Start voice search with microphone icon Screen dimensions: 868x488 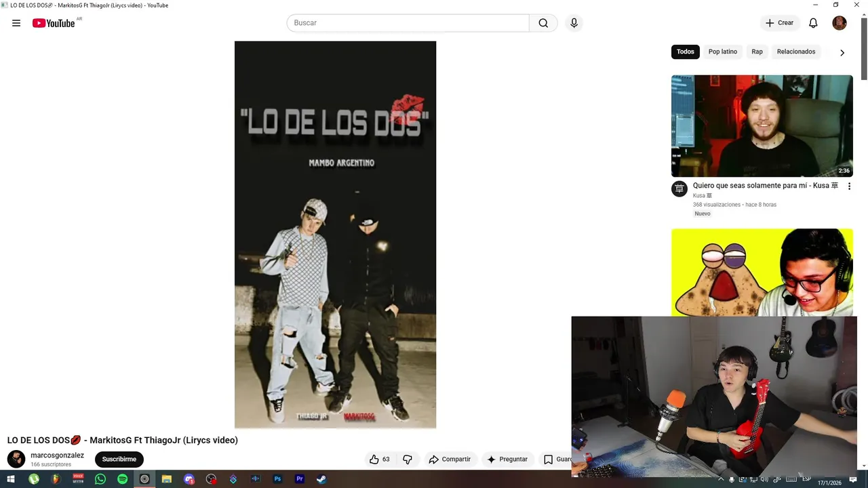point(574,23)
